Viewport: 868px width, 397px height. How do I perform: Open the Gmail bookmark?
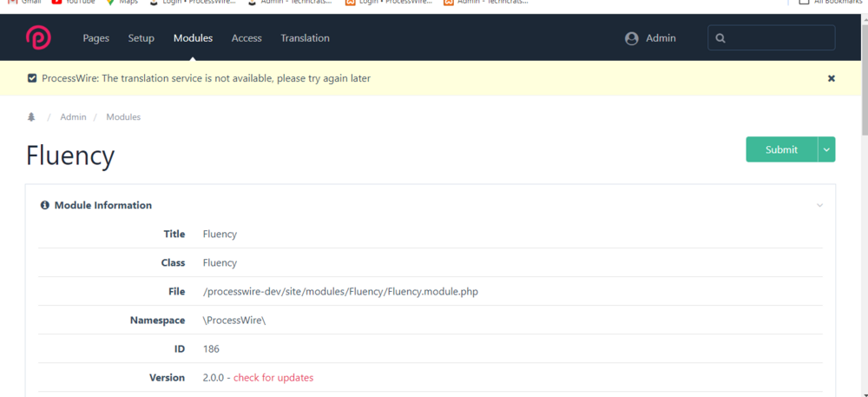click(25, 3)
